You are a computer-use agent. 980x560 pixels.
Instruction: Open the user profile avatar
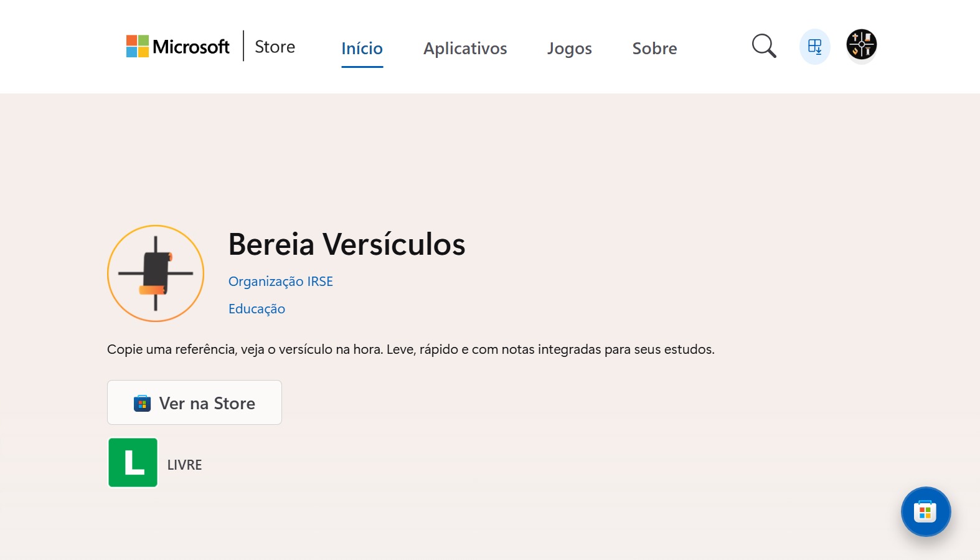pyautogui.click(x=861, y=45)
